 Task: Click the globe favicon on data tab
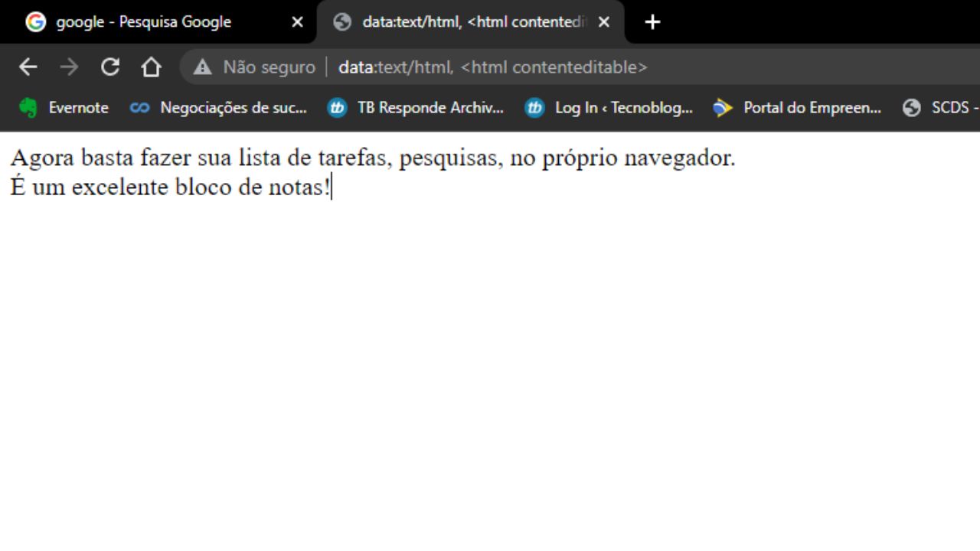coord(342,22)
